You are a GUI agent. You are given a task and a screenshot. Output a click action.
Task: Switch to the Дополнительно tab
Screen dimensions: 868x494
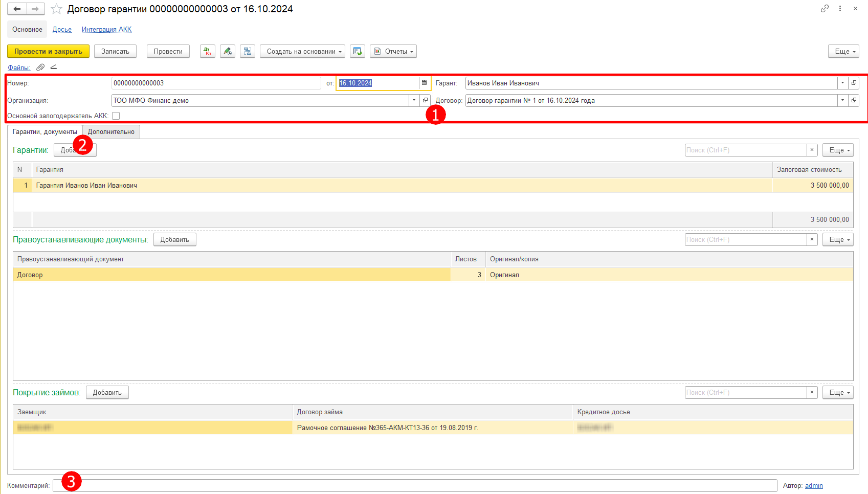(111, 132)
